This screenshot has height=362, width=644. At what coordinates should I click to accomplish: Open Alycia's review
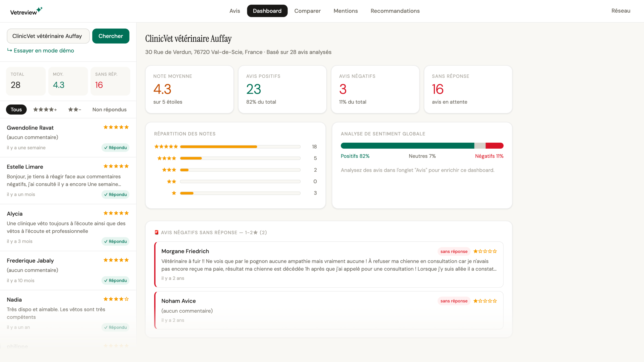click(68, 228)
